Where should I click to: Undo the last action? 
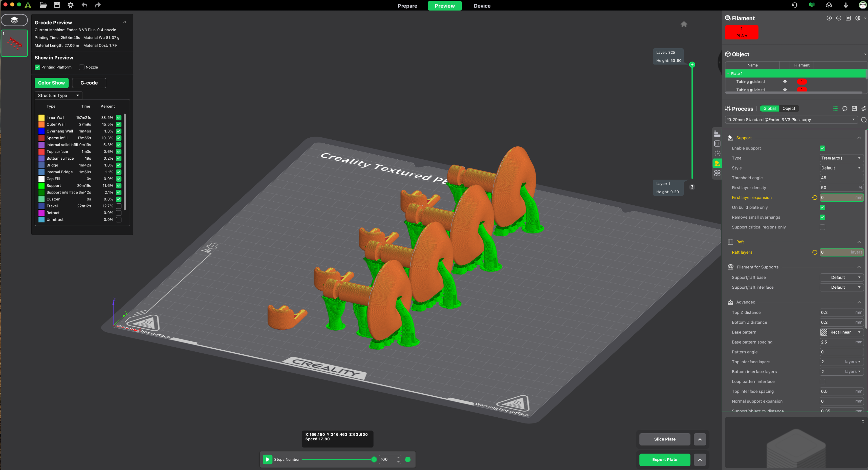tap(84, 5)
